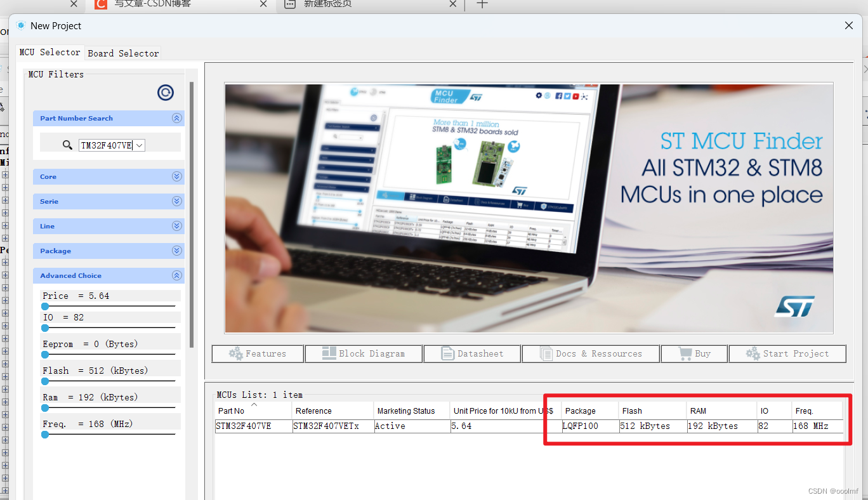
Task: Click the 512 kBytes flash cell
Action: click(x=652, y=426)
